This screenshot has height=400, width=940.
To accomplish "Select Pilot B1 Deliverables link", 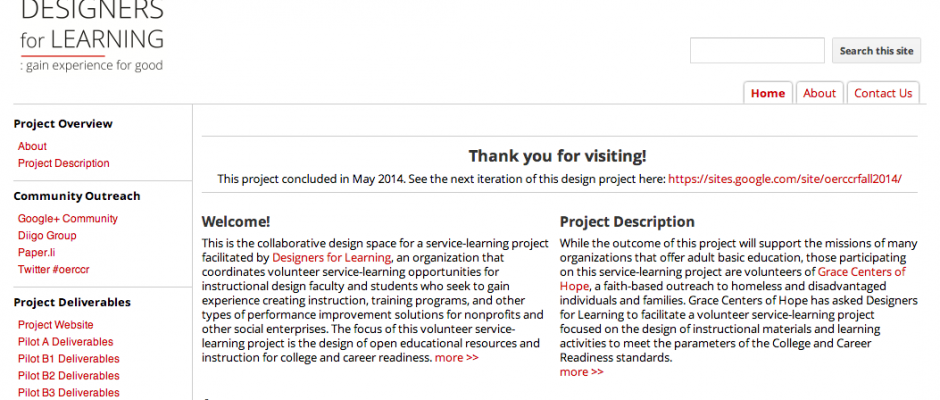I will [x=69, y=358].
